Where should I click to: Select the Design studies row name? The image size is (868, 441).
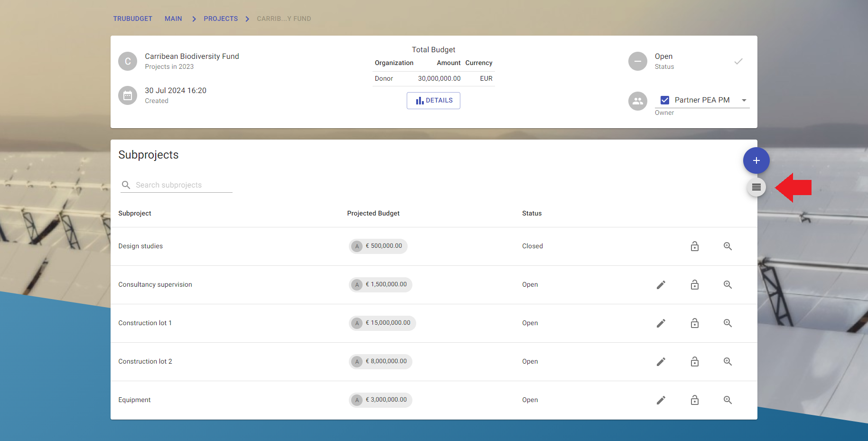coord(140,246)
